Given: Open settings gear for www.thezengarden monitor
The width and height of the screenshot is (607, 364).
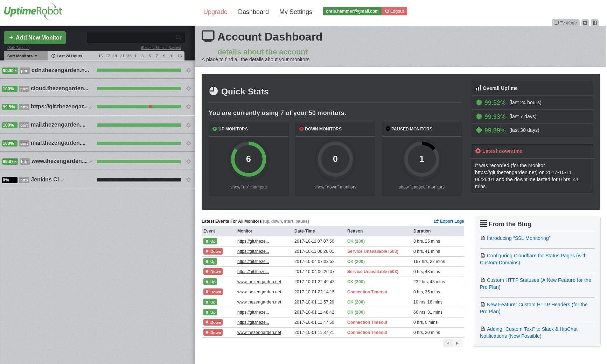Looking at the screenshot, I should tap(188, 162).
